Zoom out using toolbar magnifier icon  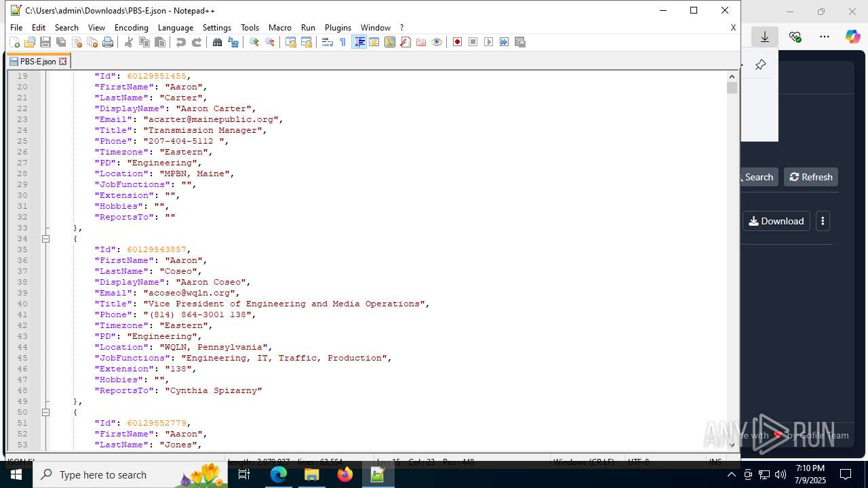270,42
